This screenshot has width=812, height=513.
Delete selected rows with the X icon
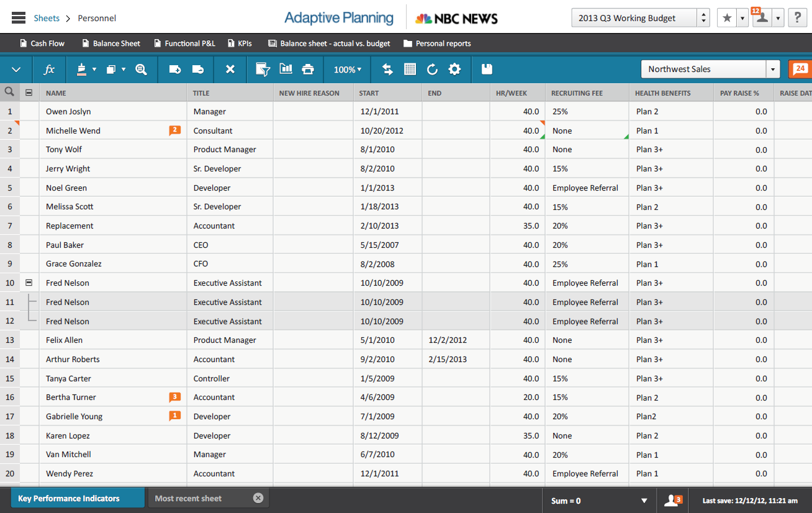click(230, 69)
